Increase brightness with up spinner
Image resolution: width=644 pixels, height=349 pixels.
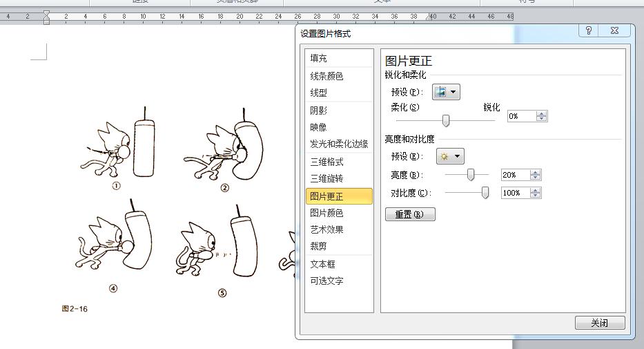[535, 173]
